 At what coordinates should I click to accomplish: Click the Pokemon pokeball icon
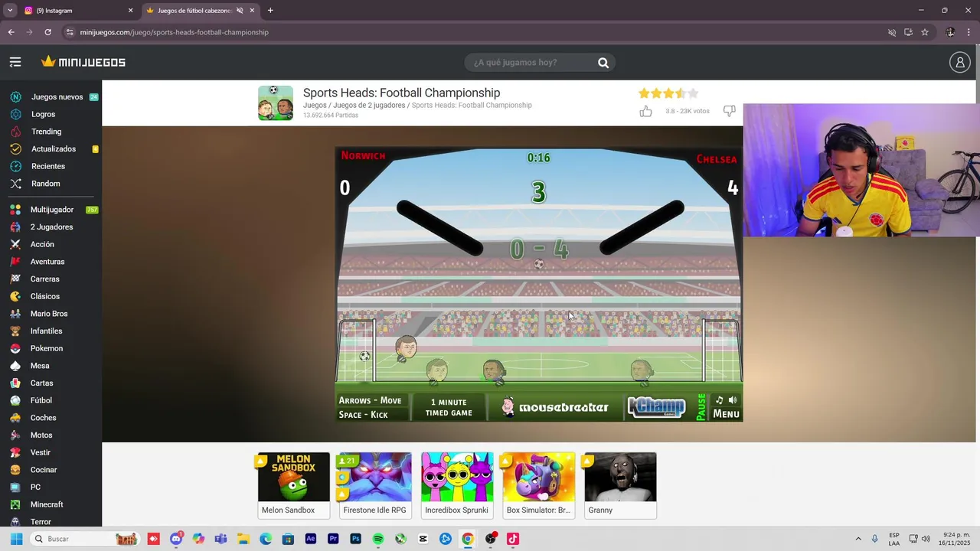pyautogui.click(x=15, y=348)
